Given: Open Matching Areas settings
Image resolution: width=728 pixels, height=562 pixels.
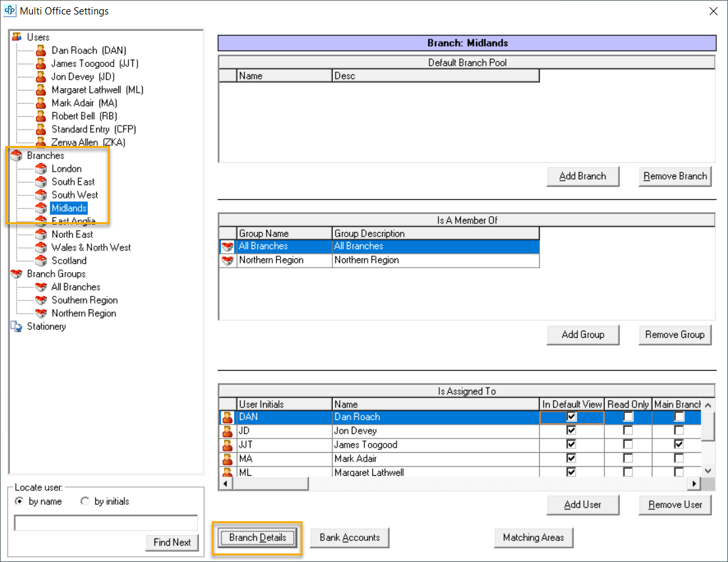Looking at the screenshot, I should (x=533, y=538).
